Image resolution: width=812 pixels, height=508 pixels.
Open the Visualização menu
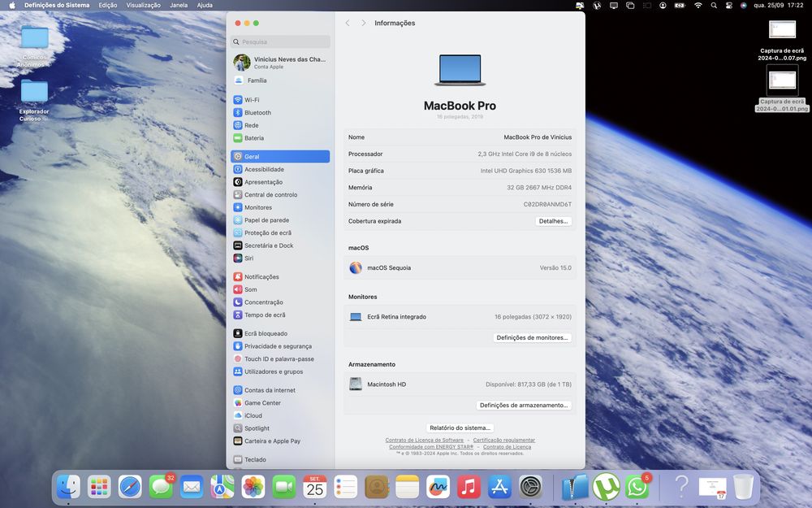(144, 5)
